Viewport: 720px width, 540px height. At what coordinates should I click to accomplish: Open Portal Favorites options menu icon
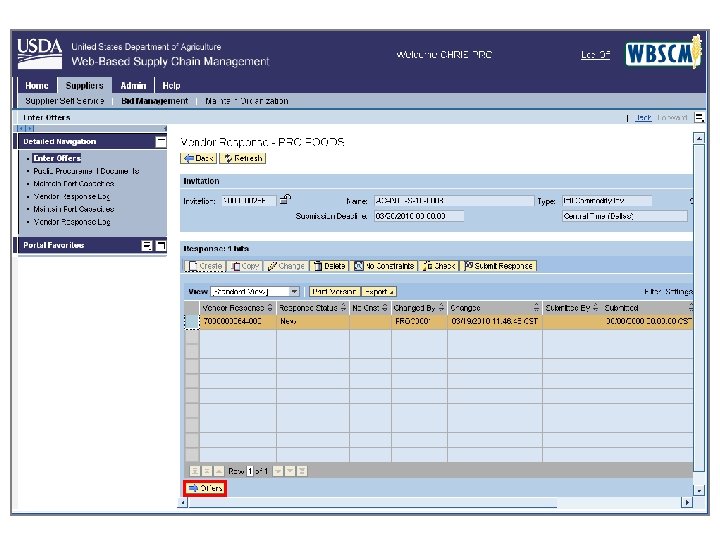click(x=146, y=245)
